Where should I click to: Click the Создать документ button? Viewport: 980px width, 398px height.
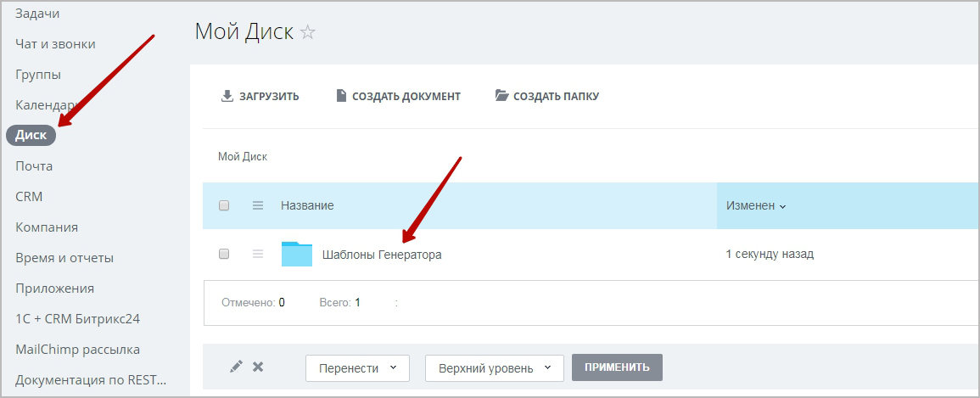398,96
